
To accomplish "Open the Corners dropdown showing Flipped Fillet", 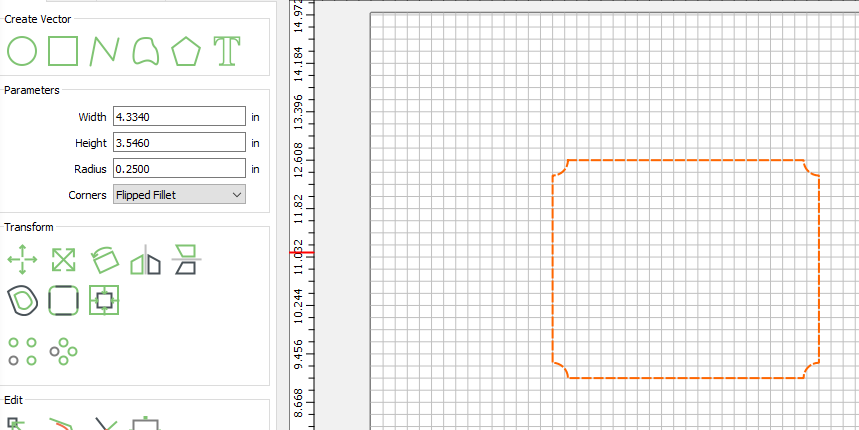I will pos(179,195).
